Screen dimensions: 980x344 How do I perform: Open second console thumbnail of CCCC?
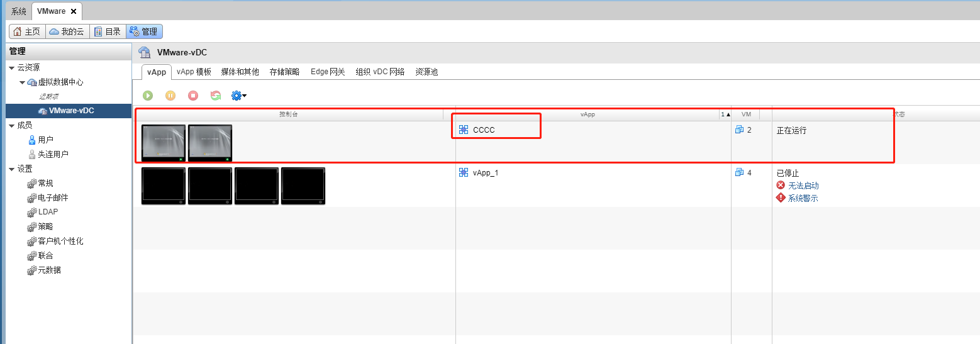tap(210, 143)
